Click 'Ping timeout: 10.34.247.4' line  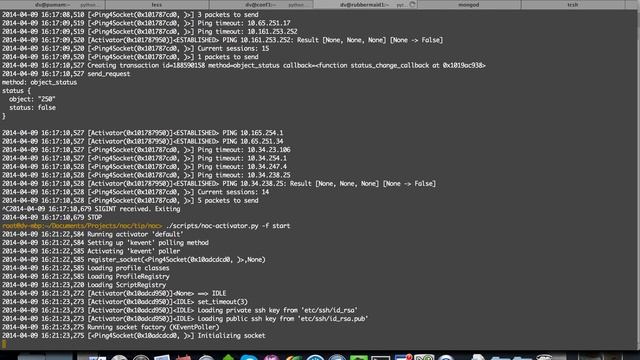tap(144, 167)
